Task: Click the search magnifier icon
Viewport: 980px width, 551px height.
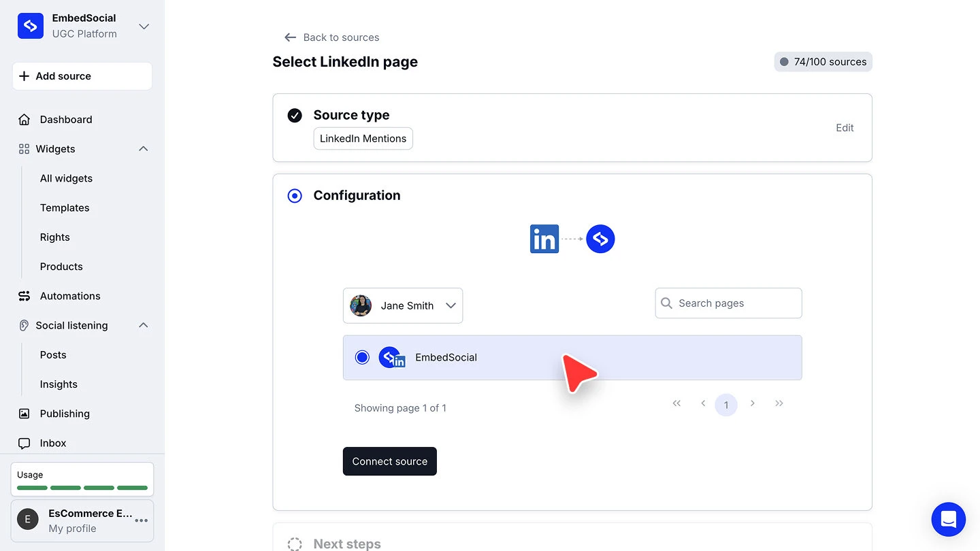Action: point(667,303)
